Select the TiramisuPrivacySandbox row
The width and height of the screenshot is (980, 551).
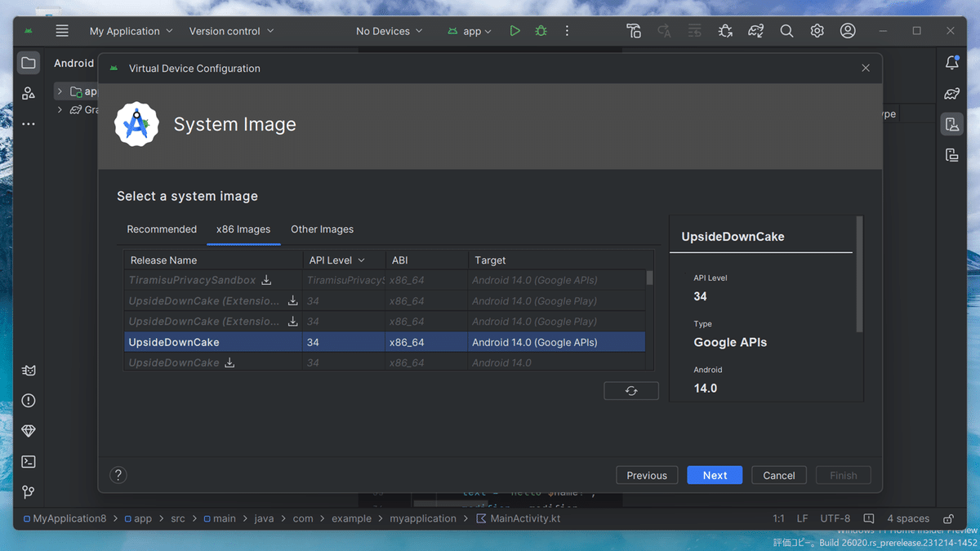point(385,280)
